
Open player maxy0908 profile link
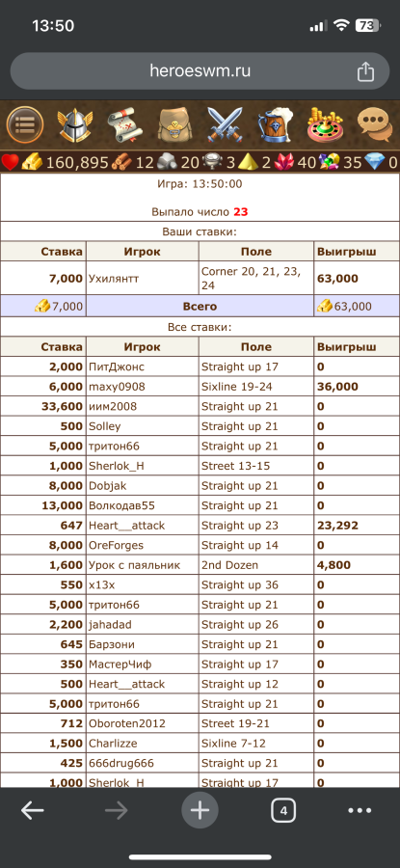click(117, 387)
